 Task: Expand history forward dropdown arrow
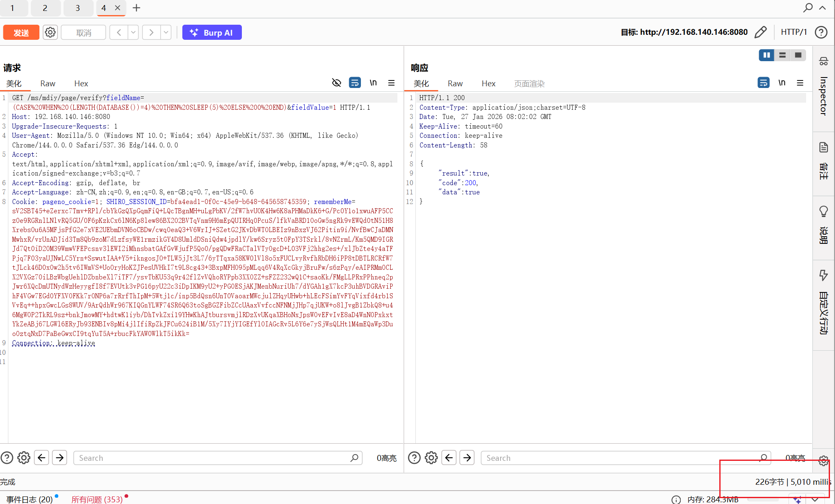tap(166, 32)
